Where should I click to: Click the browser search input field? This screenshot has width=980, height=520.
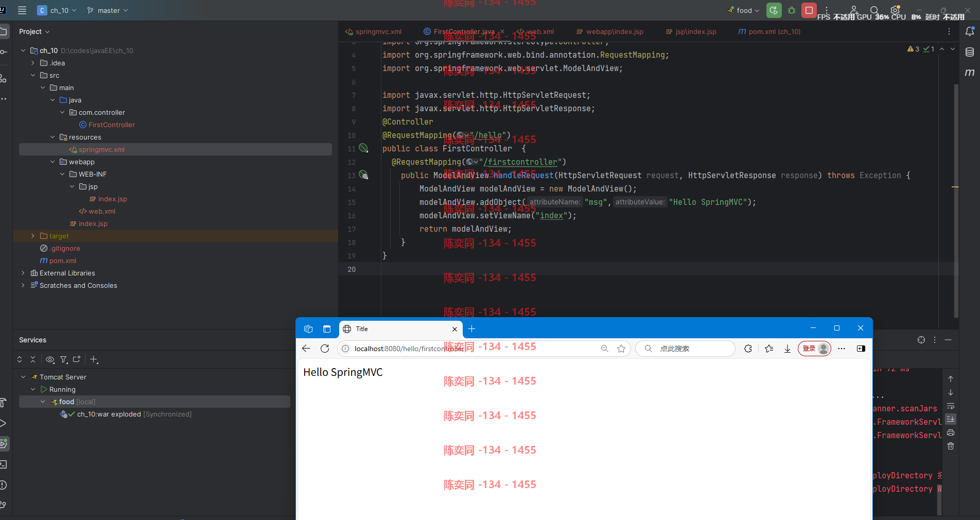(685, 349)
